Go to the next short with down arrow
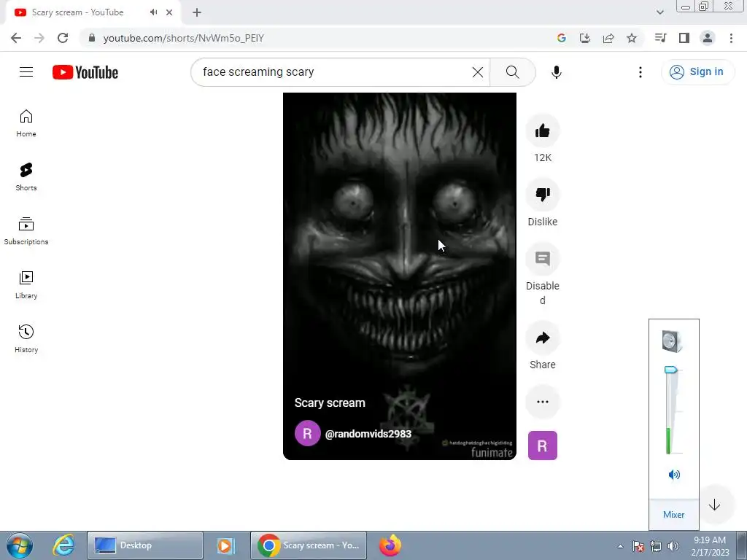Screen dimensions: 747x560 tap(714, 505)
